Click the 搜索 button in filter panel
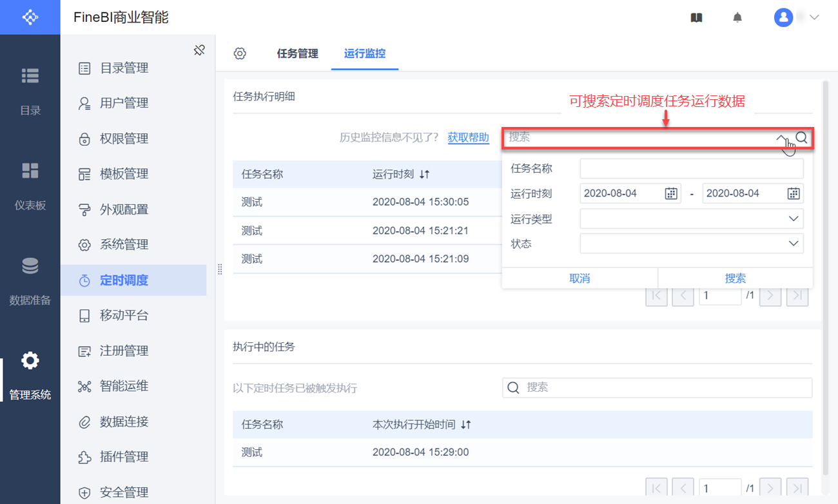 point(735,278)
